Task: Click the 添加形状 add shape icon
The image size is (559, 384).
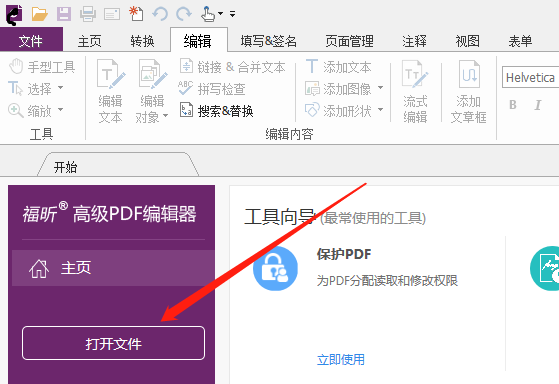Action: (312, 111)
